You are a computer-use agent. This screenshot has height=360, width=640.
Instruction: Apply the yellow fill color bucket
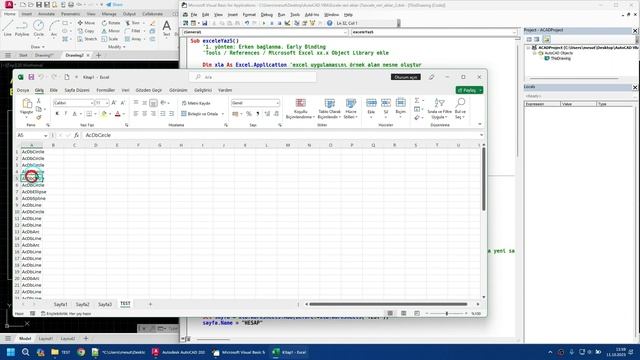[x=104, y=114]
